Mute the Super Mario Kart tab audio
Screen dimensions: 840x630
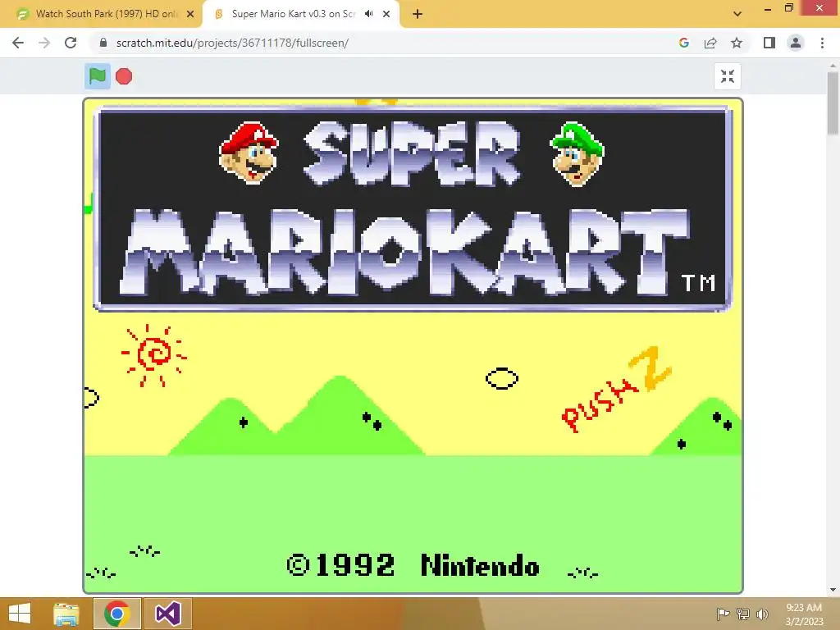click(x=368, y=14)
